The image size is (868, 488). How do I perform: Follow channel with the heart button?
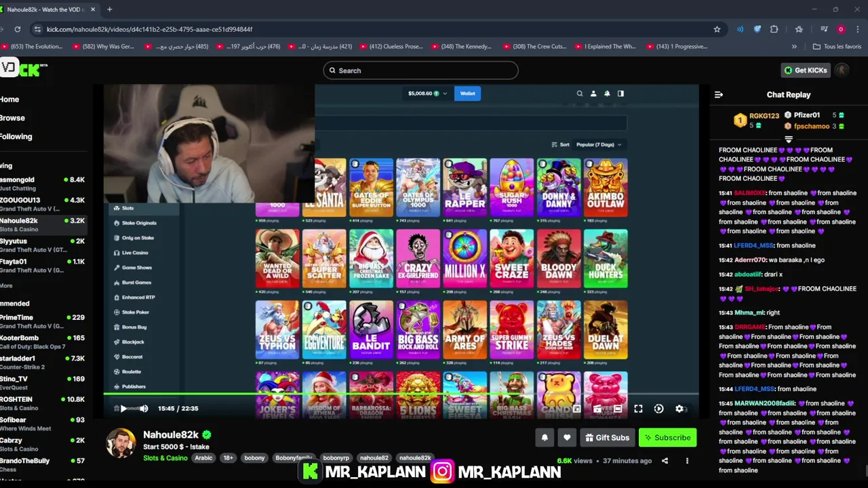(x=567, y=438)
